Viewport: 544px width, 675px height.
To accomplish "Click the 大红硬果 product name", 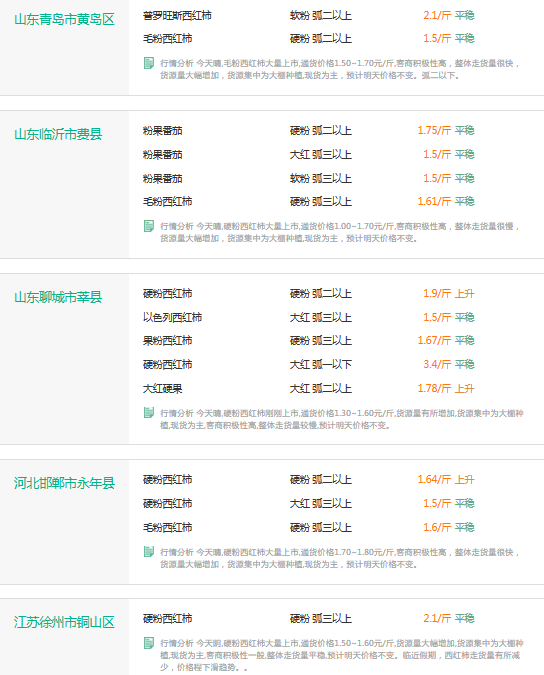I will click(x=162, y=389).
